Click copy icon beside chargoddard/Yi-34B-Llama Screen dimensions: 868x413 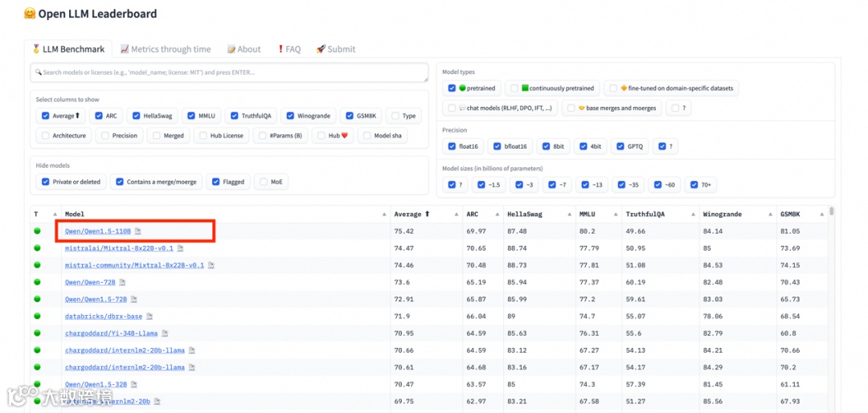tap(165, 333)
